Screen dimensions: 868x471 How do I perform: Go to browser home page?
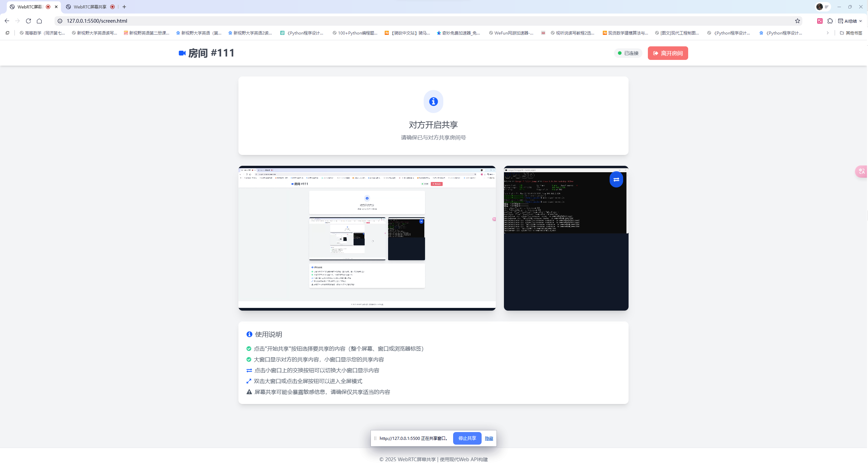(39, 21)
